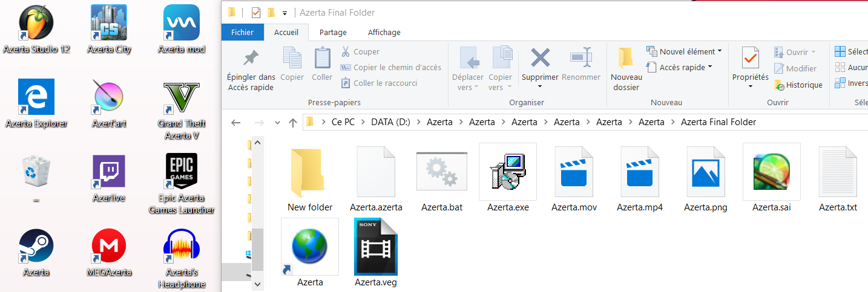Click Copier le chemin d'accès

pyautogui.click(x=390, y=68)
